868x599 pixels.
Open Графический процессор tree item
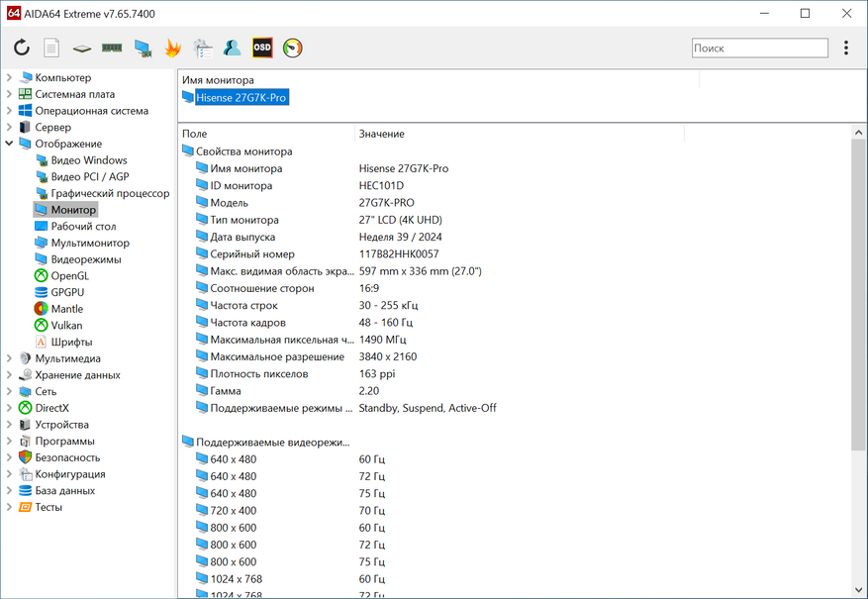point(102,193)
